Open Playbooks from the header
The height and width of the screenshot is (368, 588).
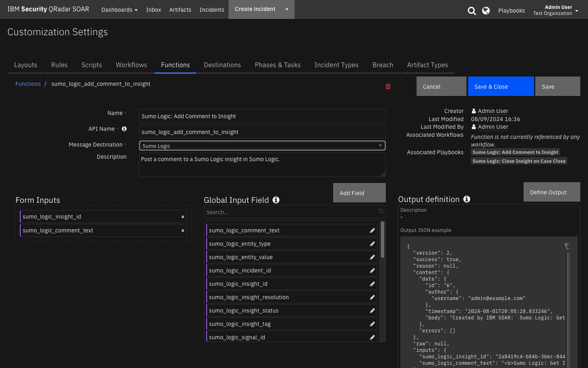click(x=511, y=11)
